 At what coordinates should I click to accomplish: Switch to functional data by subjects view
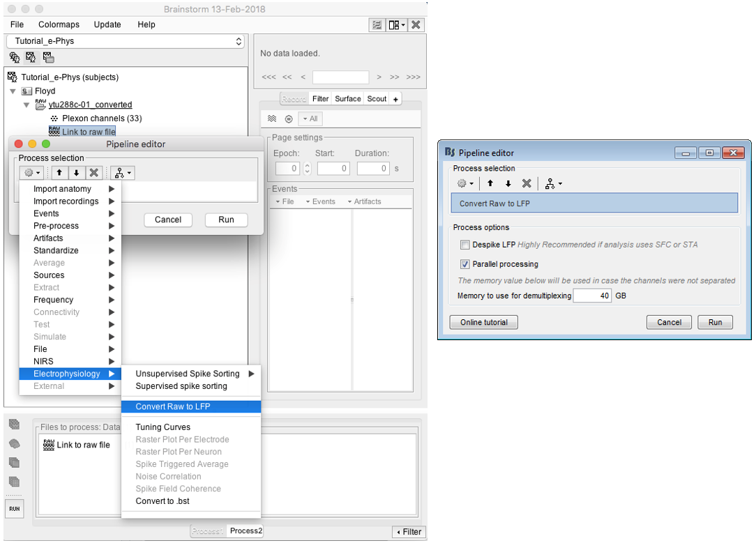tap(31, 58)
